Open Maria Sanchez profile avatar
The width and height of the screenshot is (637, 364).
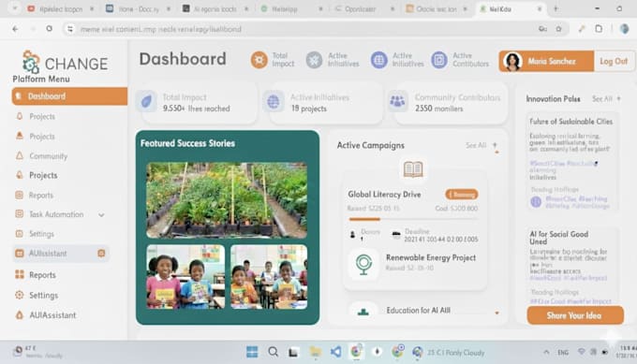pyautogui.click(x=512, y=61)
